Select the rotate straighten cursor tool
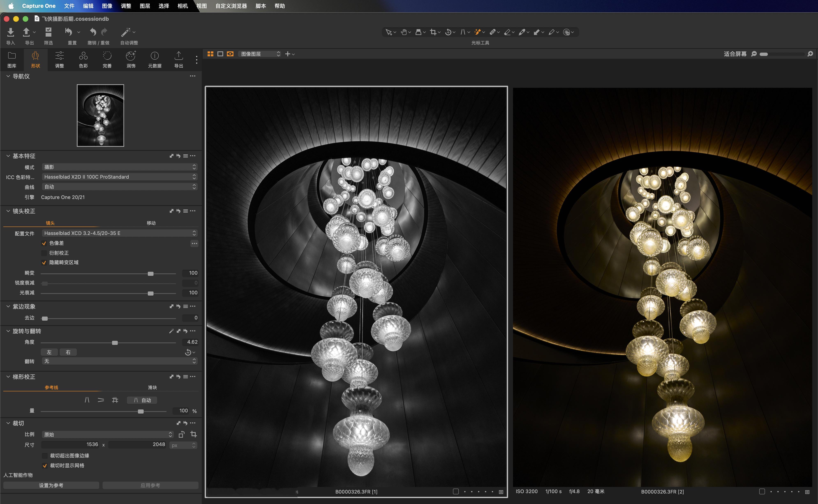The width and height of the screenshot is (818, 504). click(448, 32)
